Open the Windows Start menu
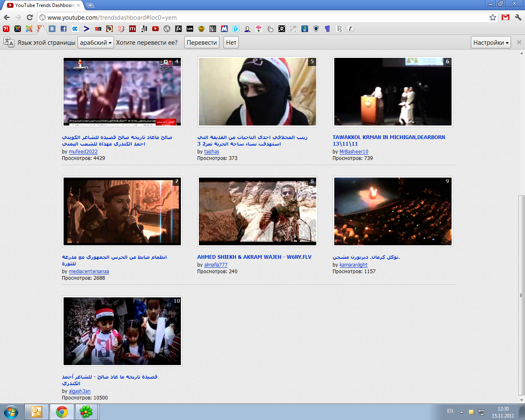 [11, 412]
